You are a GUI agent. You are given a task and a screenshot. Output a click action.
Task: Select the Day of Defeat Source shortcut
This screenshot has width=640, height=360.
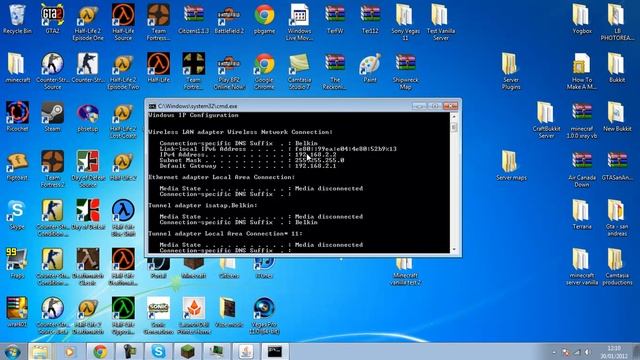(x=88, y=170)
